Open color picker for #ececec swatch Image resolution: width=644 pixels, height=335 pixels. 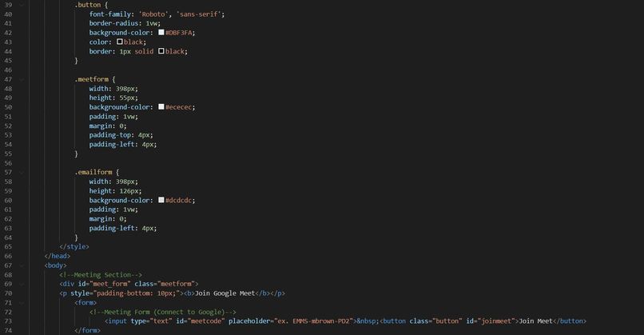161,106
